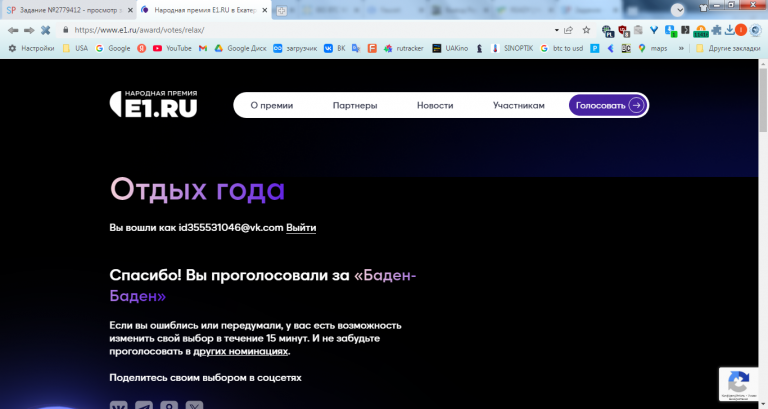Image resolution: width=768 pixels, height=409 pixels.
Task: Expand hidden bookmarks with double chevron
Action: click(681, 48)
